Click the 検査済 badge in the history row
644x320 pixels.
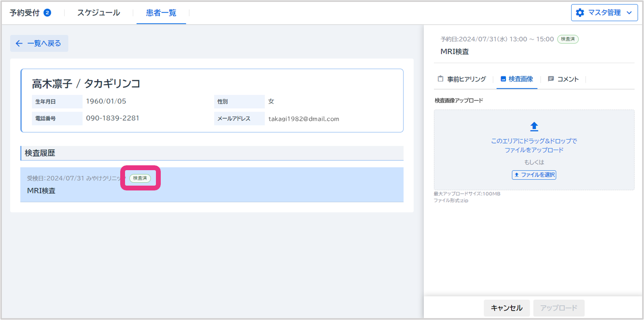coord(140,178)
